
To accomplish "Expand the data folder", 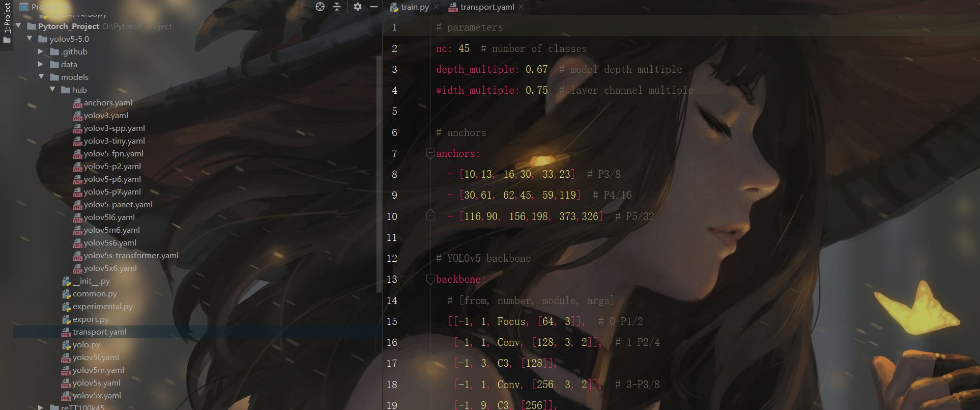I will pyautogui.click(x=41, y=64).
